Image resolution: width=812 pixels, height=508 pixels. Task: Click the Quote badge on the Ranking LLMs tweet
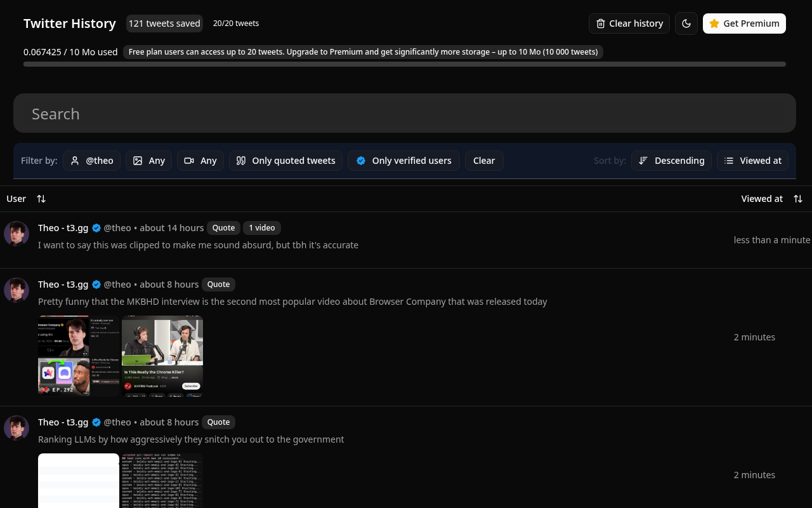(x=218, y=422)
